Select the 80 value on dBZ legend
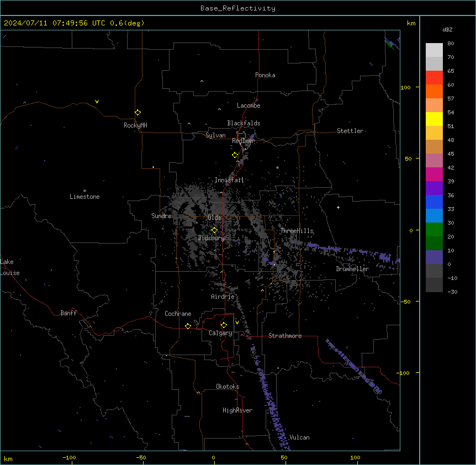Screen dimensions: 476x465 pos(451,44)
